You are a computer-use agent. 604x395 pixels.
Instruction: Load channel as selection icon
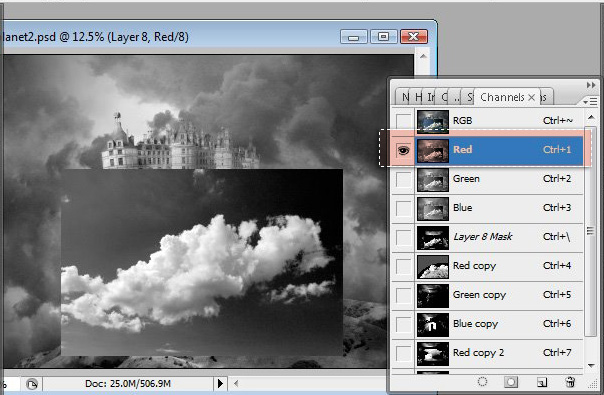coord(482,382)
